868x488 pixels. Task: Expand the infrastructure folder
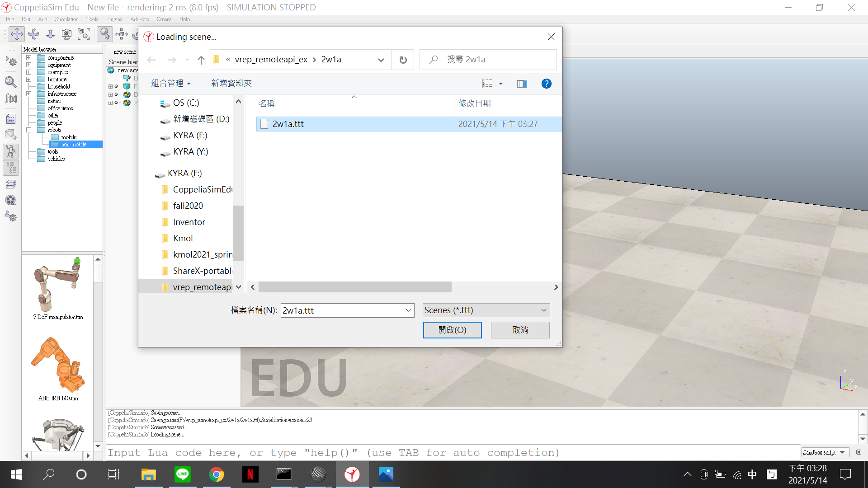coord(28,94)
